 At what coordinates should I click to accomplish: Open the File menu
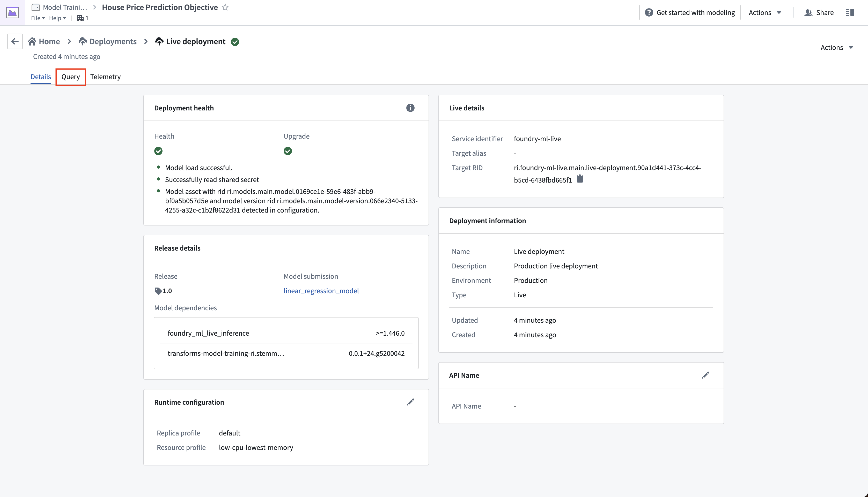tap(38, 18)
